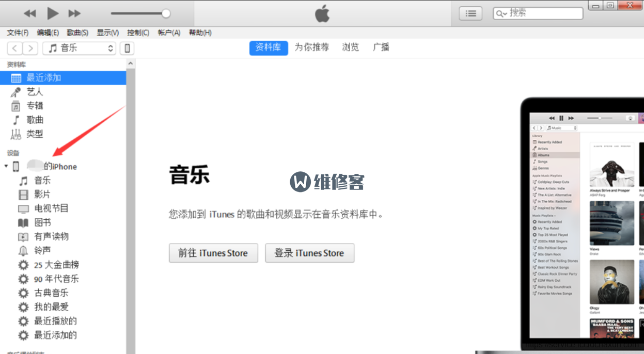Open the 歌曲(S) menu
Screen dimensions: 644x354
point(77,33)
